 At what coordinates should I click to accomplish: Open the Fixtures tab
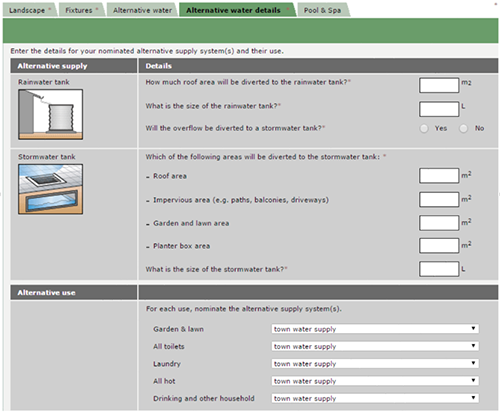click(82, 10)
